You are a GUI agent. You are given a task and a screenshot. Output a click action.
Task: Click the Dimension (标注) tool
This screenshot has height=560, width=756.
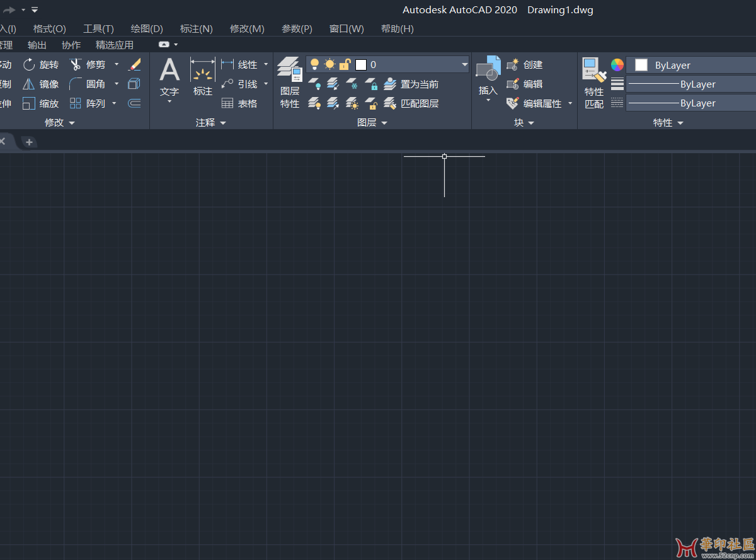(x=203, y=77)
